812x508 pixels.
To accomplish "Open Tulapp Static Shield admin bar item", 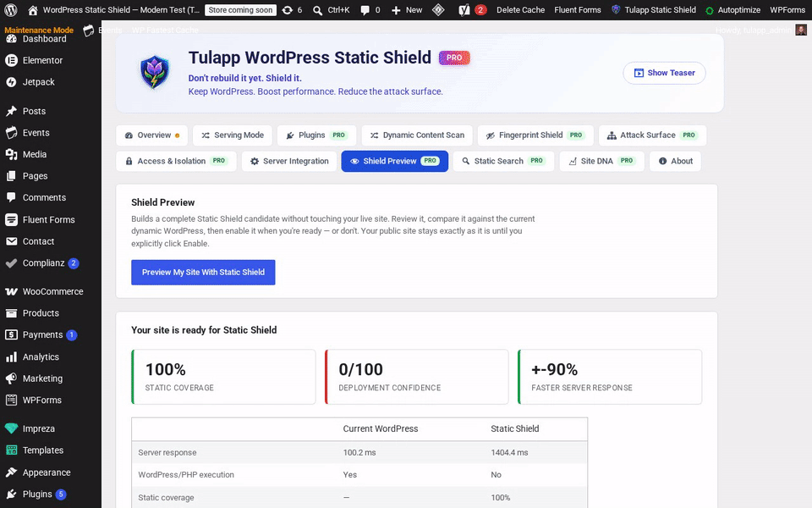I will [654, 10].
